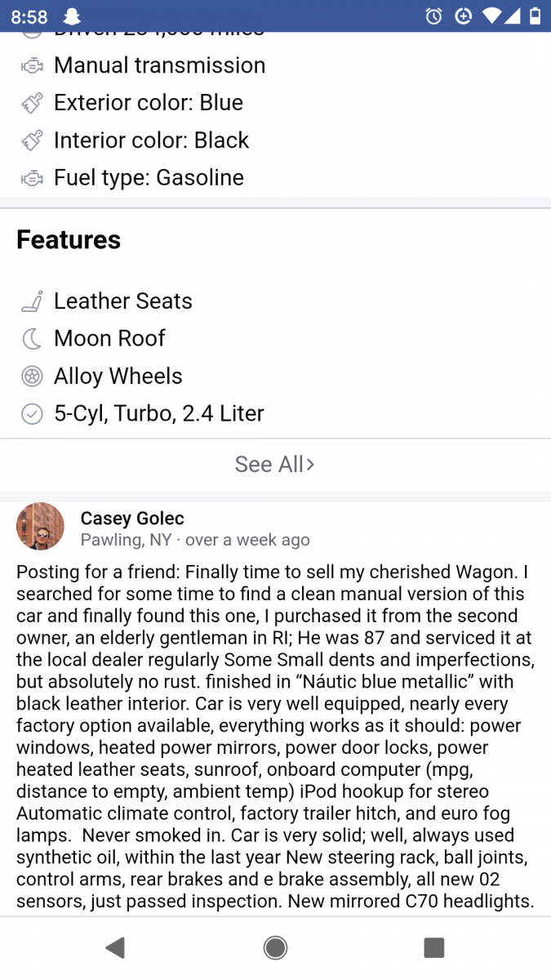Expand features with See All
The width and height of the screenshot is (551, 980).
coord(274,465)
